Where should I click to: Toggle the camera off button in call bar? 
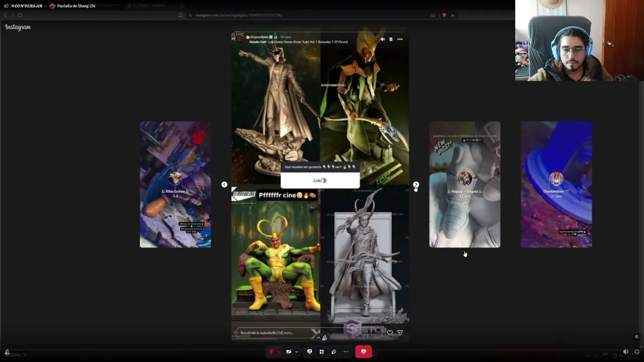288,352
